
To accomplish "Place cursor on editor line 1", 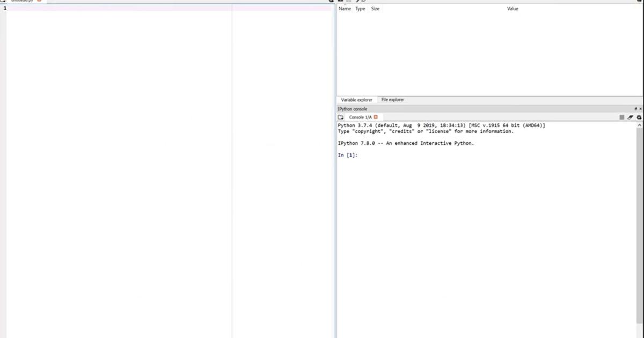I will click(x=170, y=9).
